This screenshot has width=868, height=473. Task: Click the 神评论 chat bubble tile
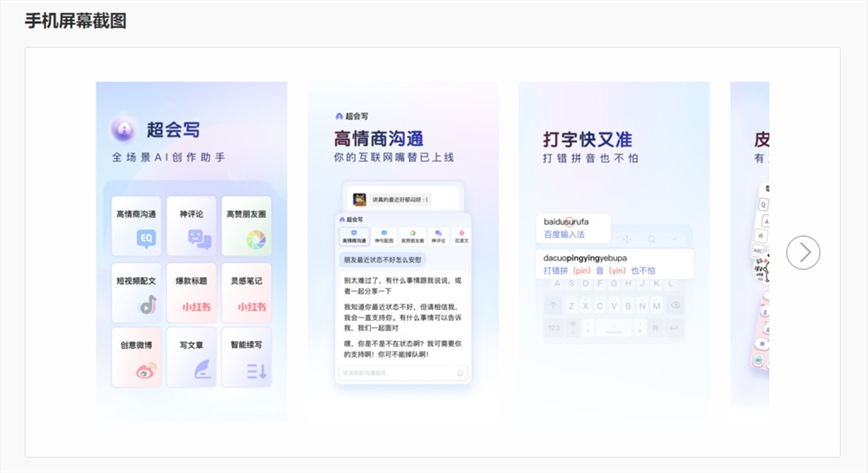point(192,226)
